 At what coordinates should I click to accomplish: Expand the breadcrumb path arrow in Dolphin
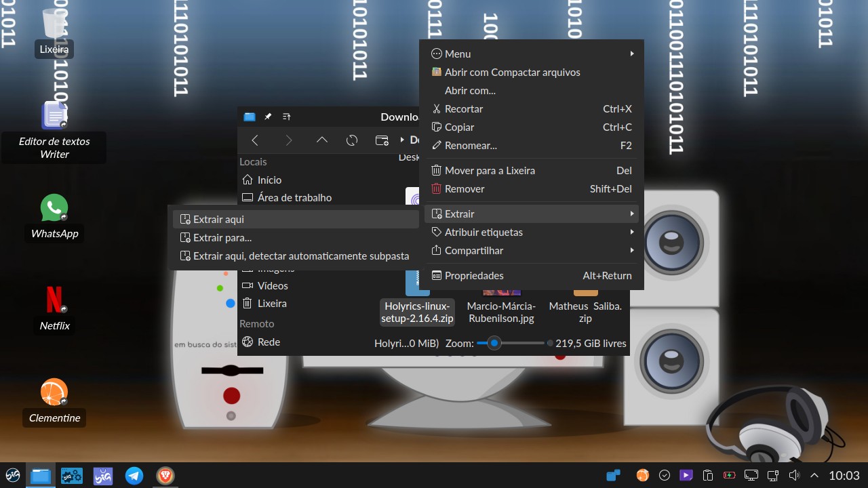click(x=402, y=140)
